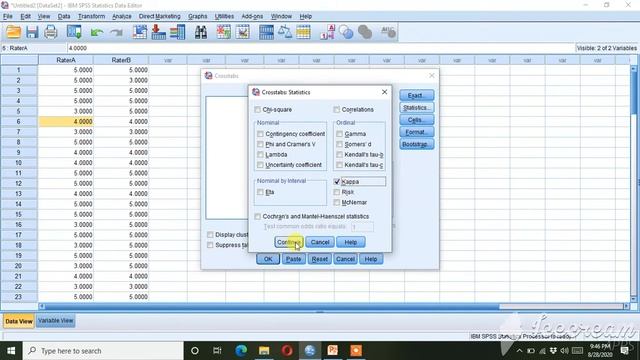Image resolution: width=640 pixels, height=360 pixels.
Task: Click the Print icon in the toolbar
Action: (x=51, y=32)
